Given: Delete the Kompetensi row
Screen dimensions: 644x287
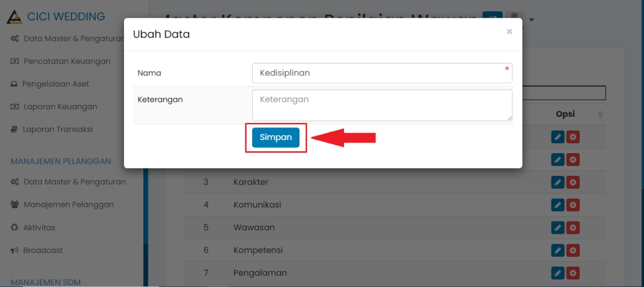Looking at the screenshot, I should pos(572,250).
